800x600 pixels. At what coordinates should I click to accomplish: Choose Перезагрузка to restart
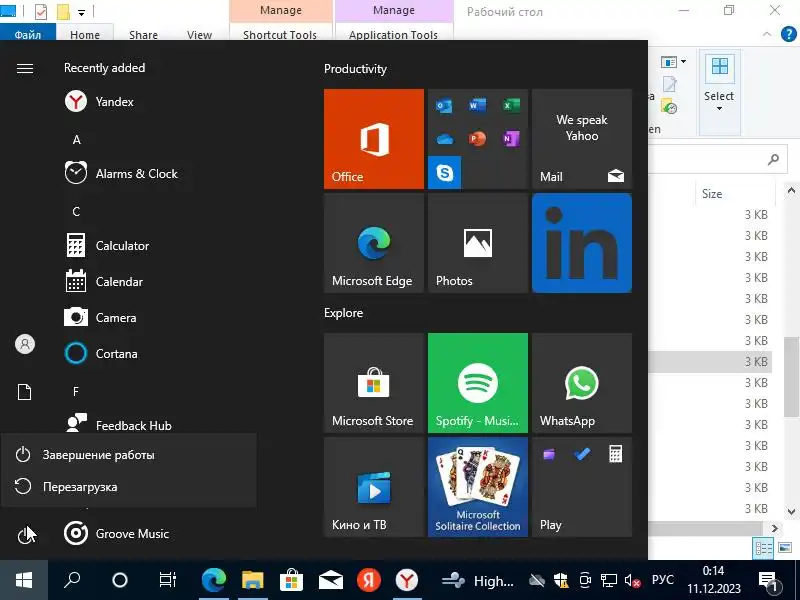coord(129,487)
